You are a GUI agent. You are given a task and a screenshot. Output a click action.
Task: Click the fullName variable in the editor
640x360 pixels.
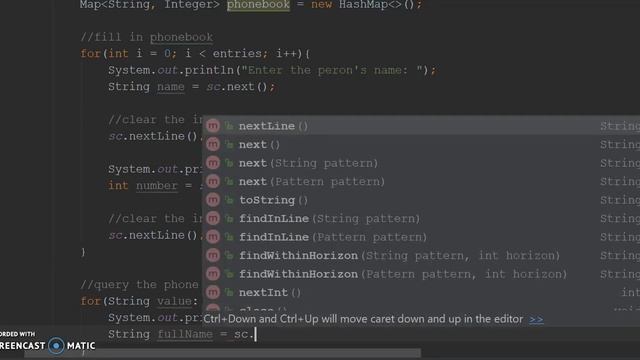185,334
